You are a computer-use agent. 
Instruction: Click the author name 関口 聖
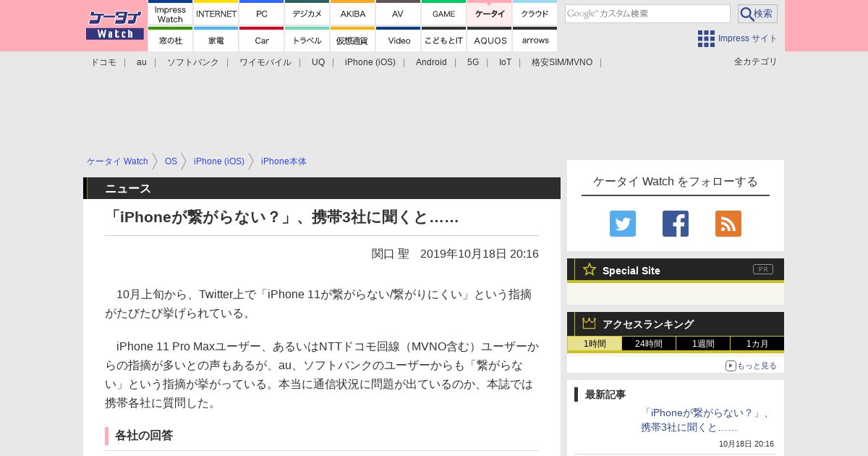390,254
